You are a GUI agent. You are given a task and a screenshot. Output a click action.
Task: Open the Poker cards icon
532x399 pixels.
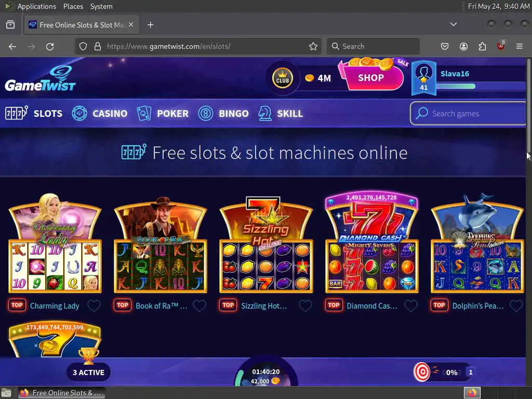coord(144,113)
